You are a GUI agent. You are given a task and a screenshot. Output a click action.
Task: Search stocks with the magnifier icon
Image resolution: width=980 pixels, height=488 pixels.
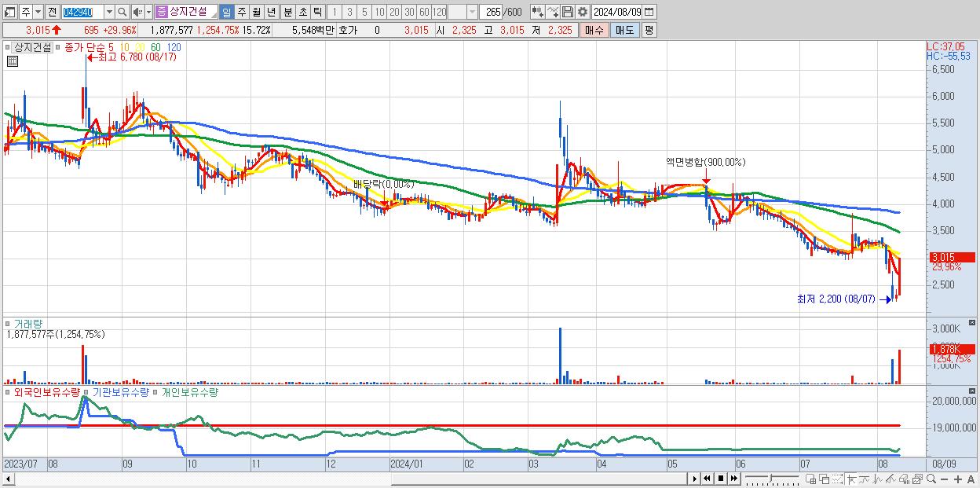pos(122,12)
